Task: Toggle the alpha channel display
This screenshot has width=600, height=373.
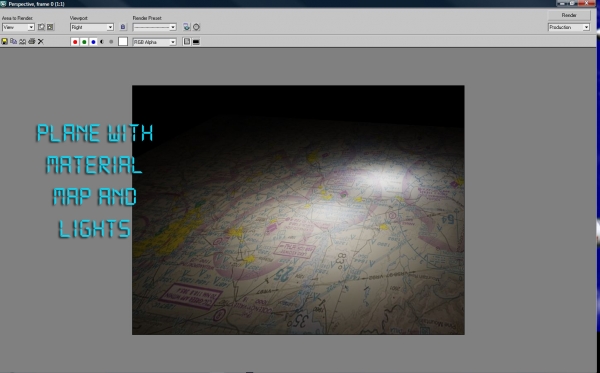Action: [102, 42]
